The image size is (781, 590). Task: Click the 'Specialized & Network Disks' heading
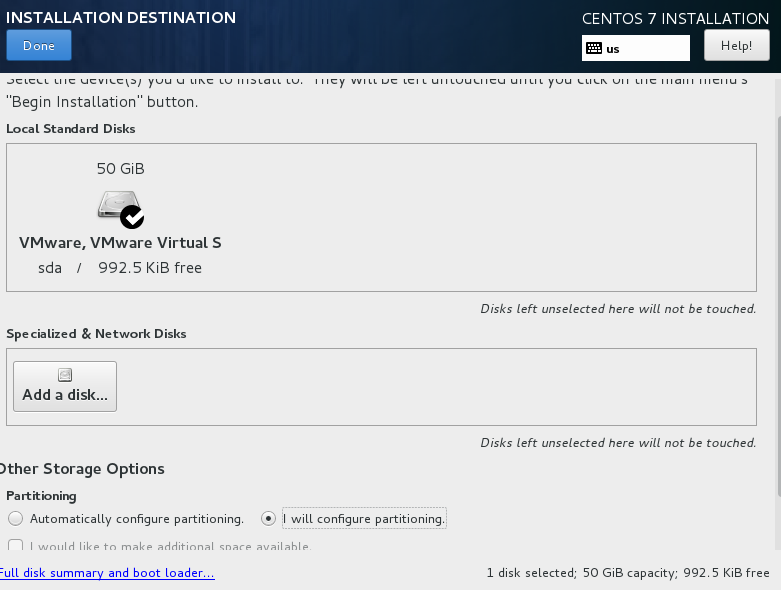(96, 333)
